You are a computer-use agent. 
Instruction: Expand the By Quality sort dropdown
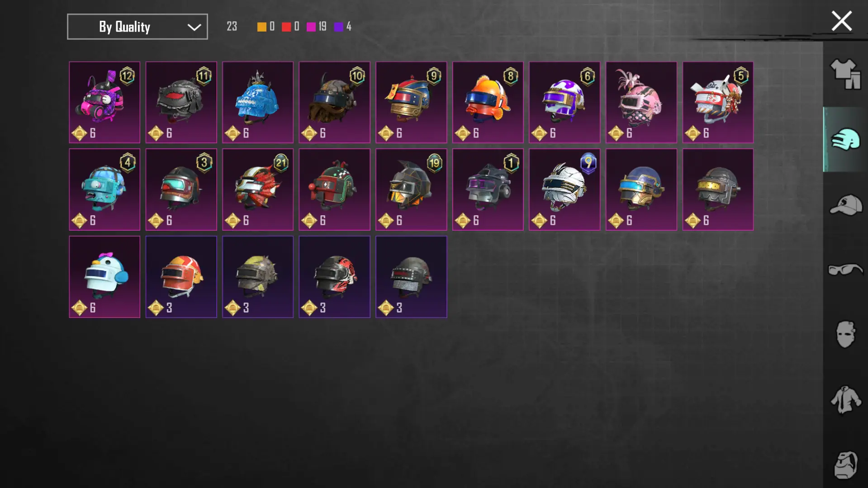pyautogui.click(x=138, y=27)
